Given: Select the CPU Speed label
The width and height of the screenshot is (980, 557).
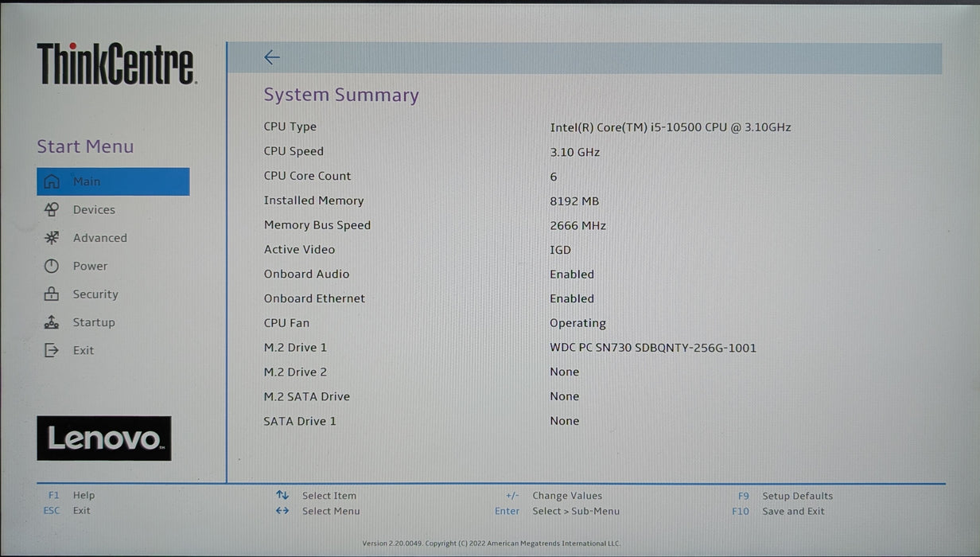Looking at the screenshot, I should [x=294, y=151].
